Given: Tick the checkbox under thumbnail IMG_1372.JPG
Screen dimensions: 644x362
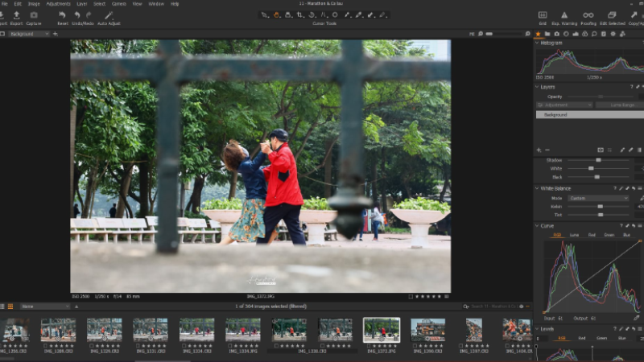Looking at the screenshot, I should 369,346.
